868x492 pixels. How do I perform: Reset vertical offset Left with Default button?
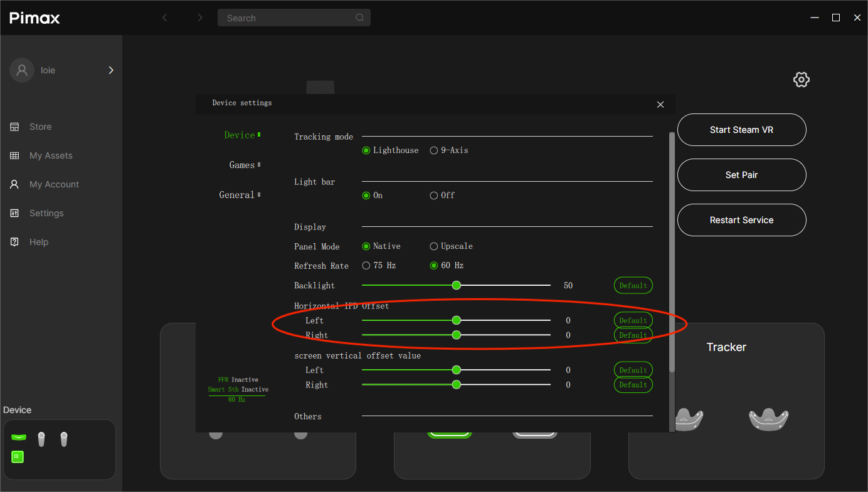633,370
